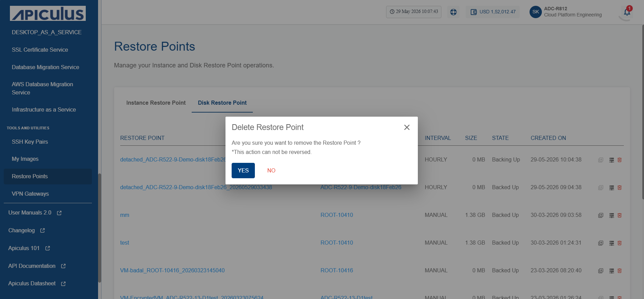Viewport: 644px width, 299px height.
Task: Open disk ADC-R522-9-Demo-disk18Feb26 link
Action: click(361, 187)
